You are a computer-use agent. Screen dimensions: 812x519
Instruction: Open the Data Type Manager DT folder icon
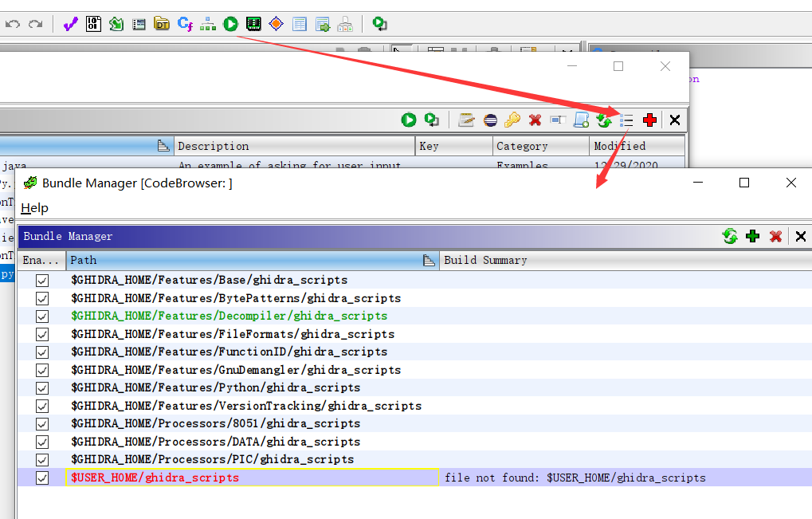point(162,24)
